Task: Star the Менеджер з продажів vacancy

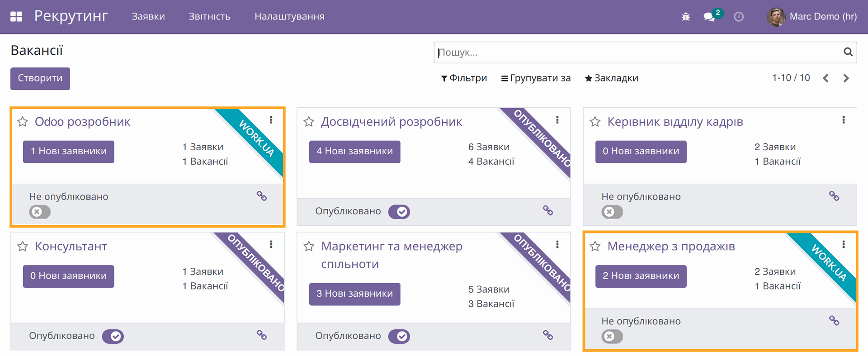Action: (x=595, y=247)
